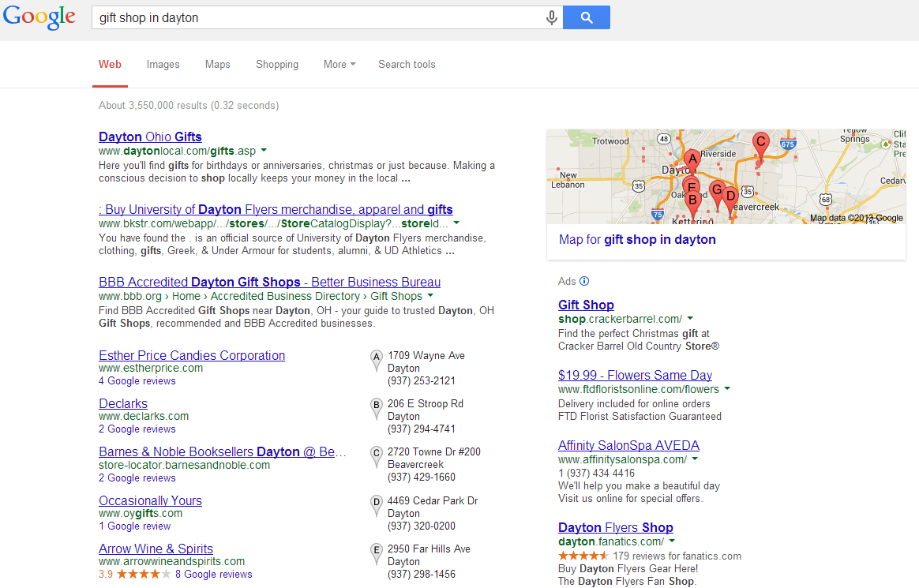
Task: Click marker D beside 4469 Cedar Park Dr
Action: (x=377, y=504)
